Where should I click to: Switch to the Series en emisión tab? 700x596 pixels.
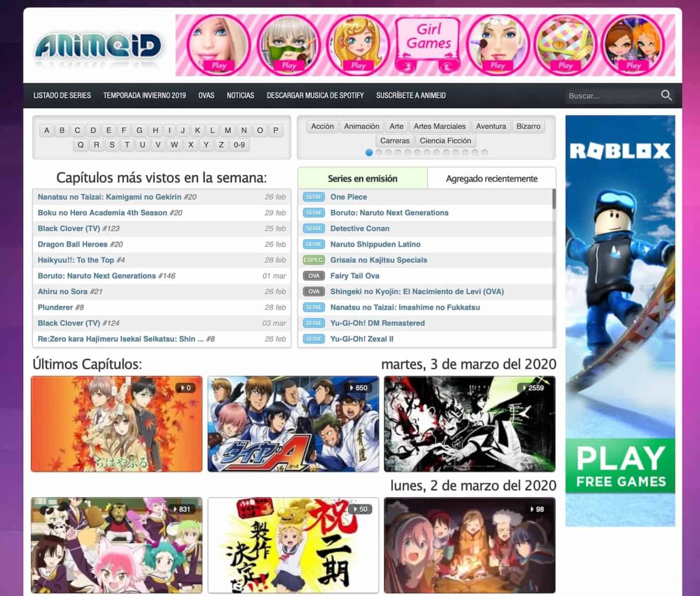(x=363, y=178)
